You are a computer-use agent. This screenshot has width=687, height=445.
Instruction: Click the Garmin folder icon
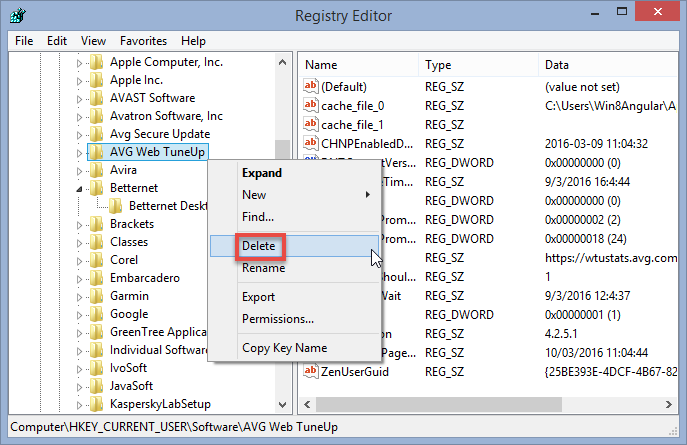96,296
